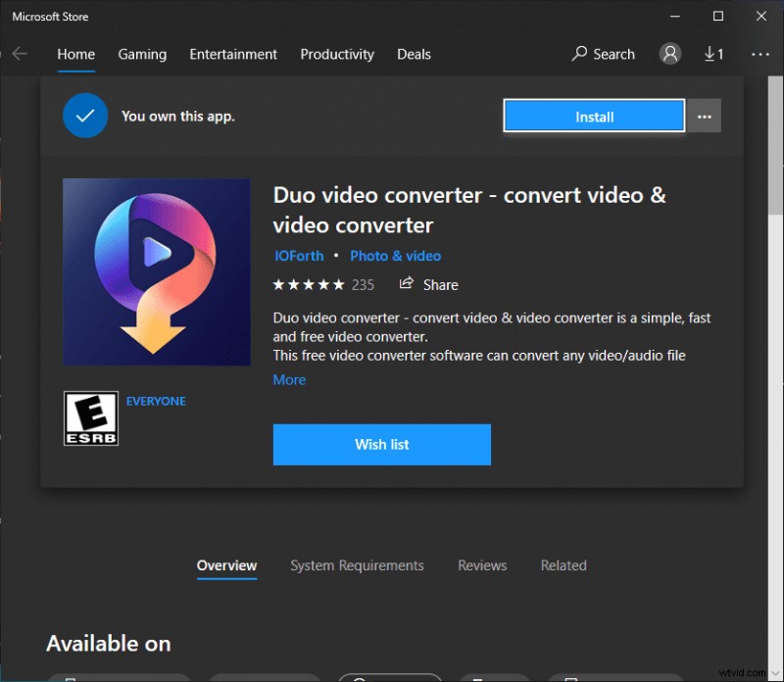Screen dimensions: 784x682
Task: Switch to System Requirements tab
Action: [357, 565]
